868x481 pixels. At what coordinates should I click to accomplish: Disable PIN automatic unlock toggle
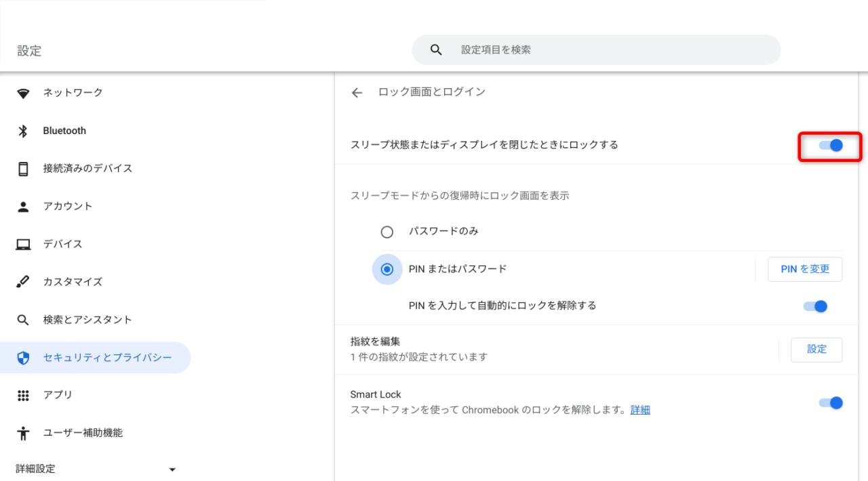coord(815,306)
